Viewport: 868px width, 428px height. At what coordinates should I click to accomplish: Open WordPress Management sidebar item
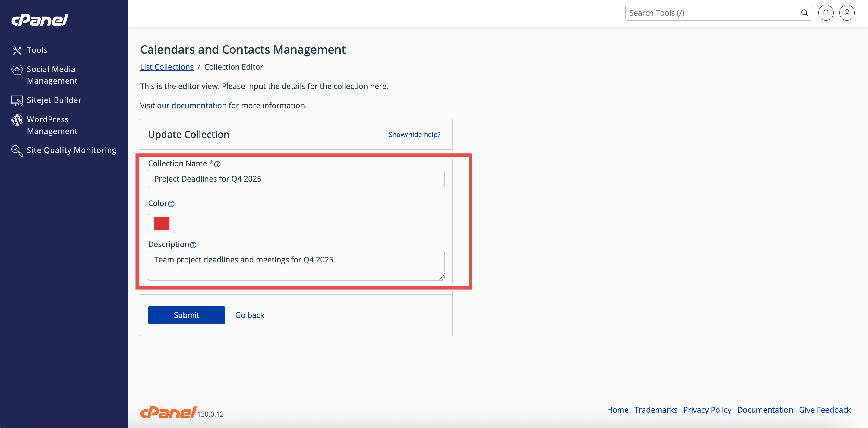(x=52, y=125)
